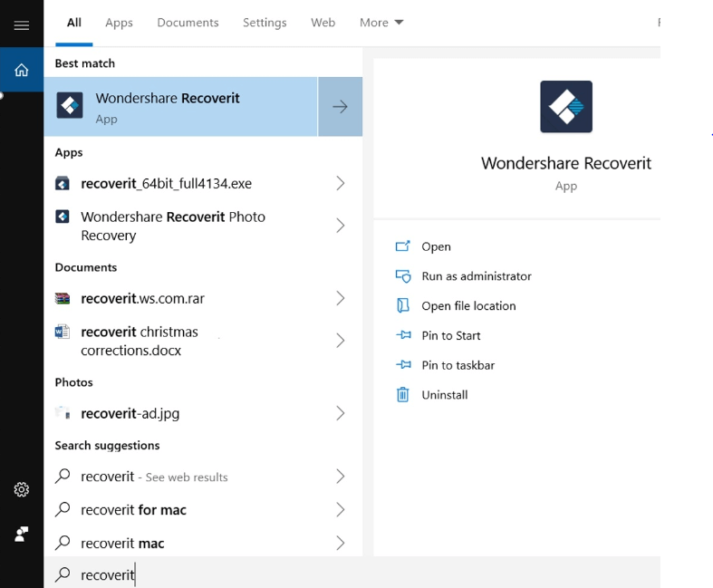Click Wondershare Recoverit best match app icon
713x588 pixels.
click(x=70, y=105)
